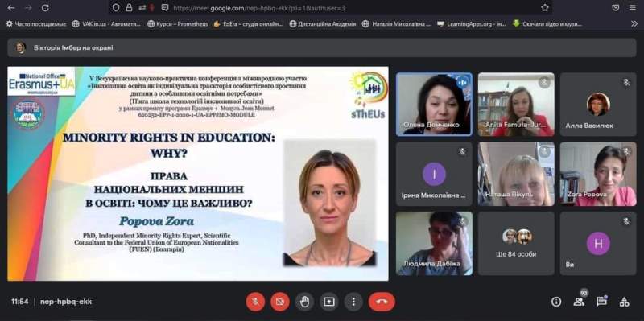Expand hidden bookmarks overflow chevron
The image size is (644, 321).
pyautogui.click(x=634, y=24)
